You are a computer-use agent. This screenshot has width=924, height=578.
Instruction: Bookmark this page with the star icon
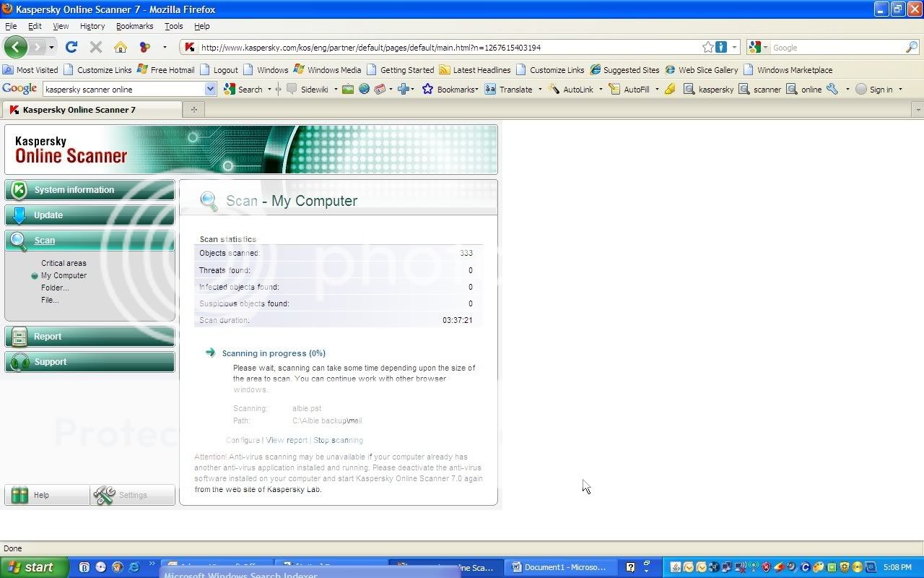tap(707, 47)
